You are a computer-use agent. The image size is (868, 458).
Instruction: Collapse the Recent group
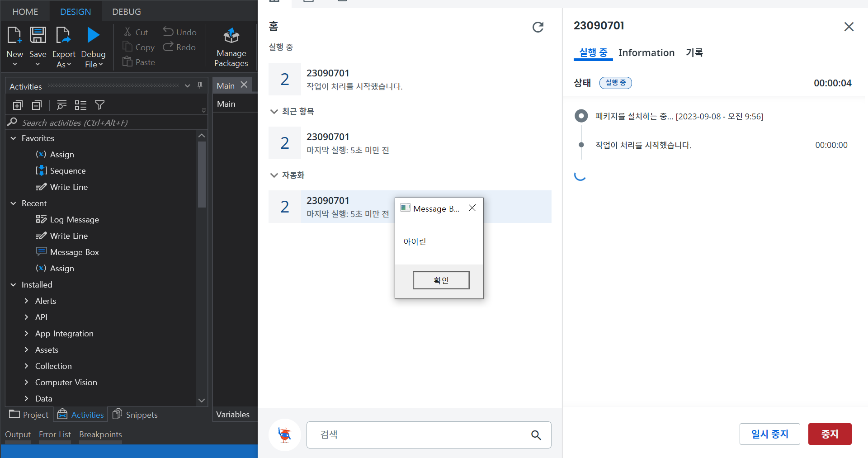(x=13, y=203)
